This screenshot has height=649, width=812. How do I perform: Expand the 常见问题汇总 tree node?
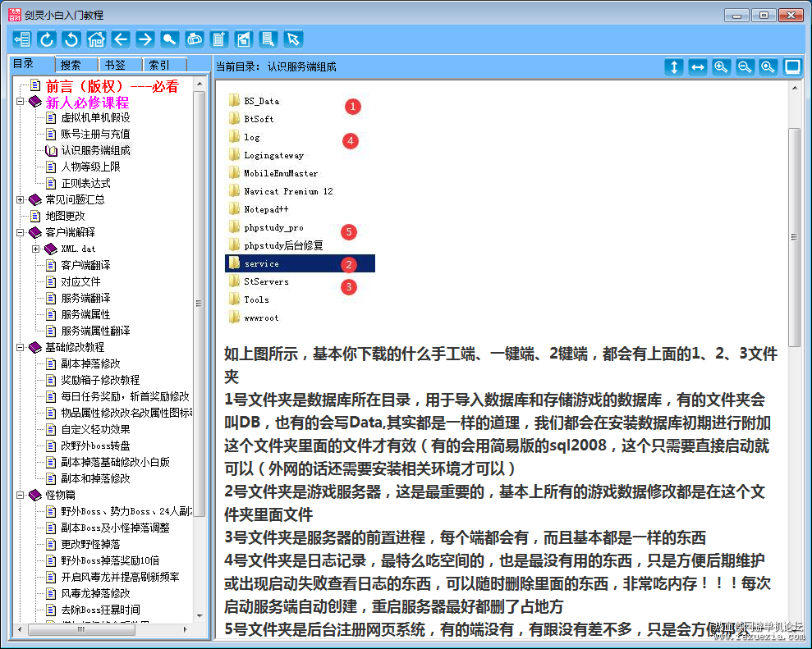[x=20, y=199]
